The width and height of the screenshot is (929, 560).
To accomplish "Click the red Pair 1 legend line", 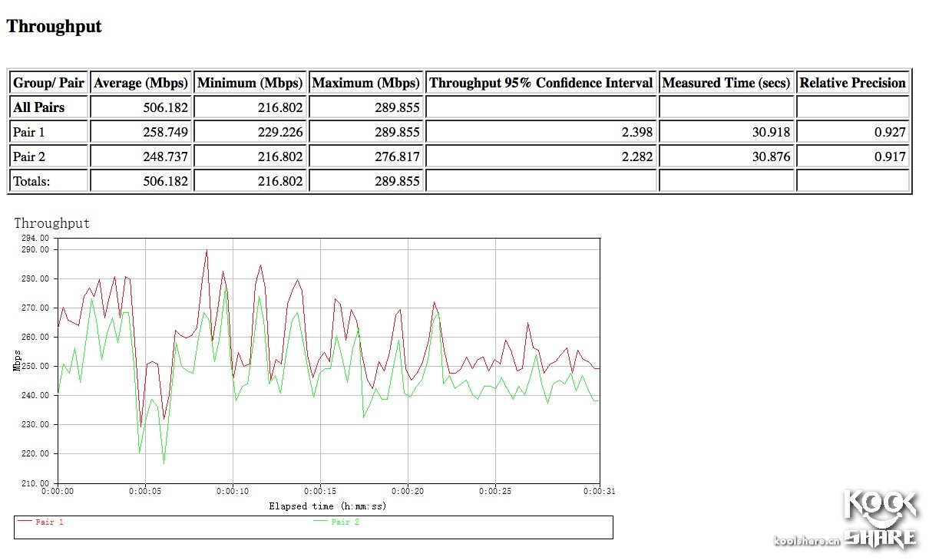I will [x=25, y=522].
